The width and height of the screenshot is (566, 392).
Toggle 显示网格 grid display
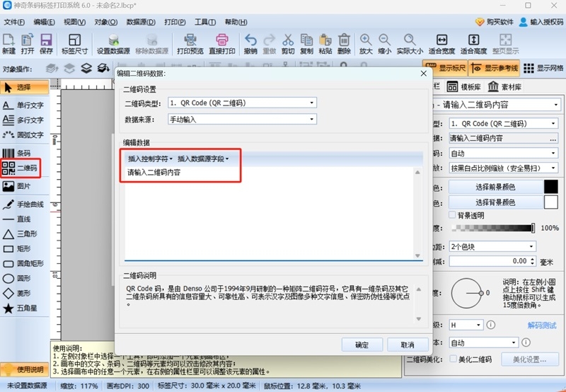click(543, 68)
